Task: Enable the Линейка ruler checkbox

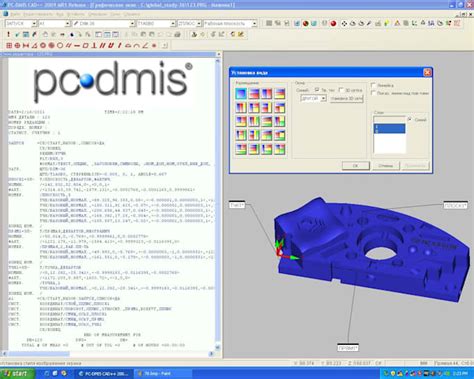Action: click(373, 85)
